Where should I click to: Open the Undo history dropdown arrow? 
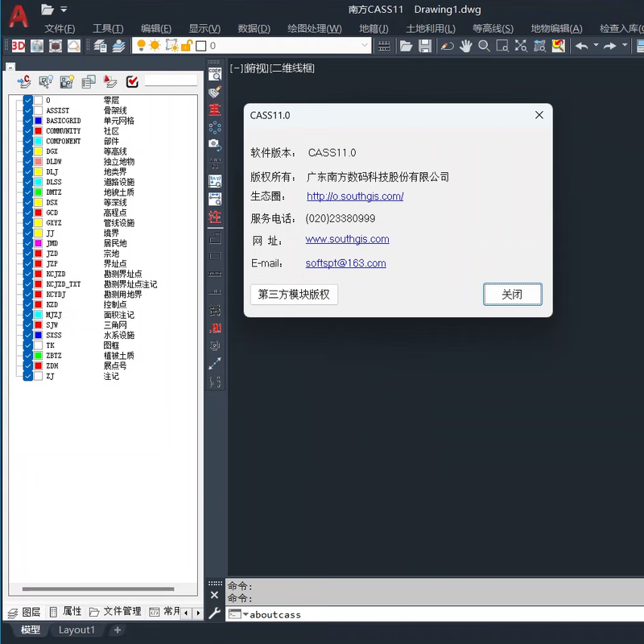[596, 46]
